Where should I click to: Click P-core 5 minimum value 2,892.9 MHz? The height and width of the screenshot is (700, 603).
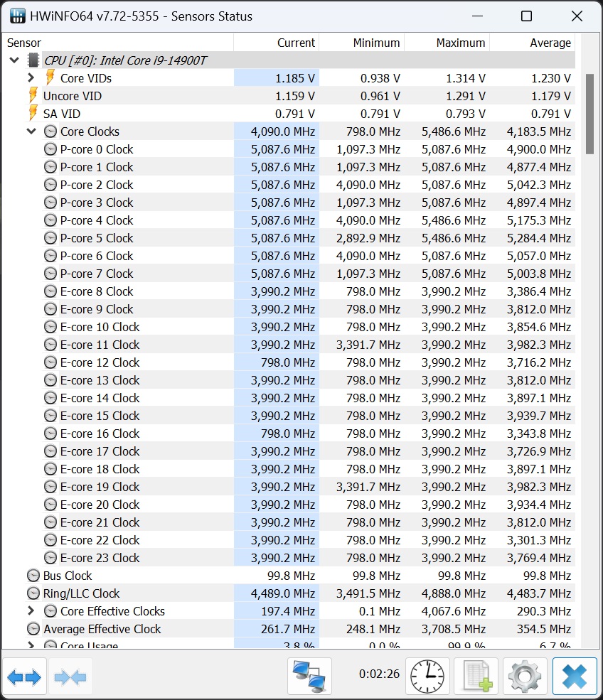click(x=368, y=238)
